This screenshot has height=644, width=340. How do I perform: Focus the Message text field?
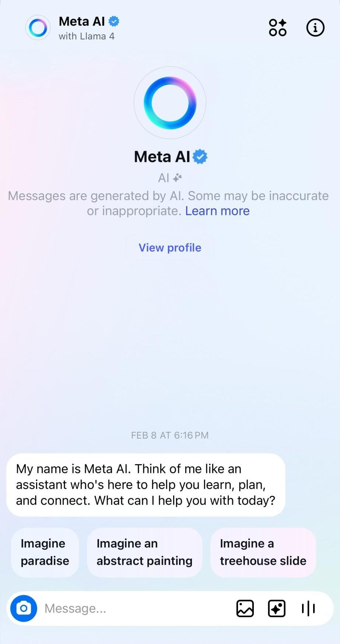(136, 608)
